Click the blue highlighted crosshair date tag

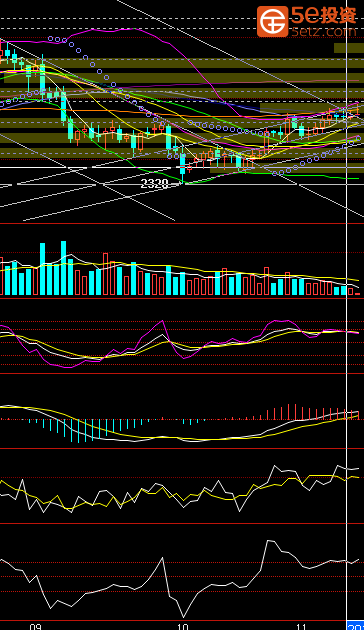coord(356,626)
